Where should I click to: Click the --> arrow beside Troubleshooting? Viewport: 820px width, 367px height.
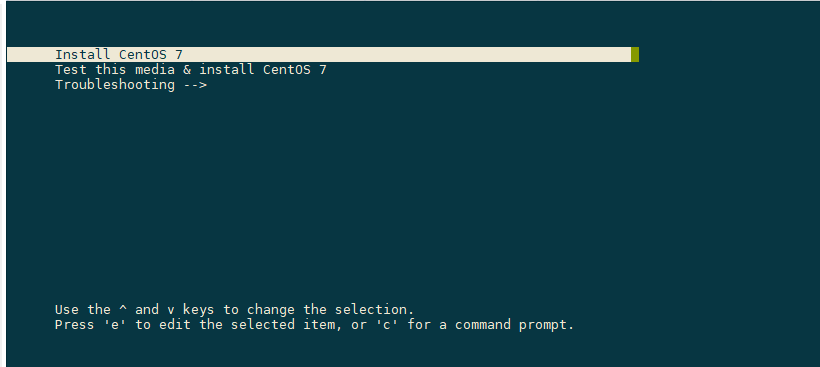pos(196,85)
